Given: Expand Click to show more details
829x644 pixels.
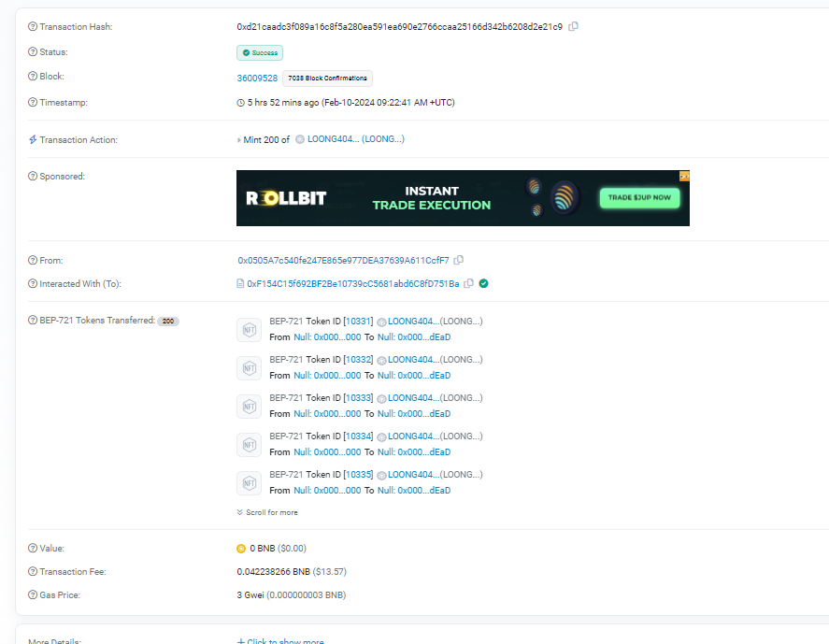Looking at the screenshot, I should 280,640.
